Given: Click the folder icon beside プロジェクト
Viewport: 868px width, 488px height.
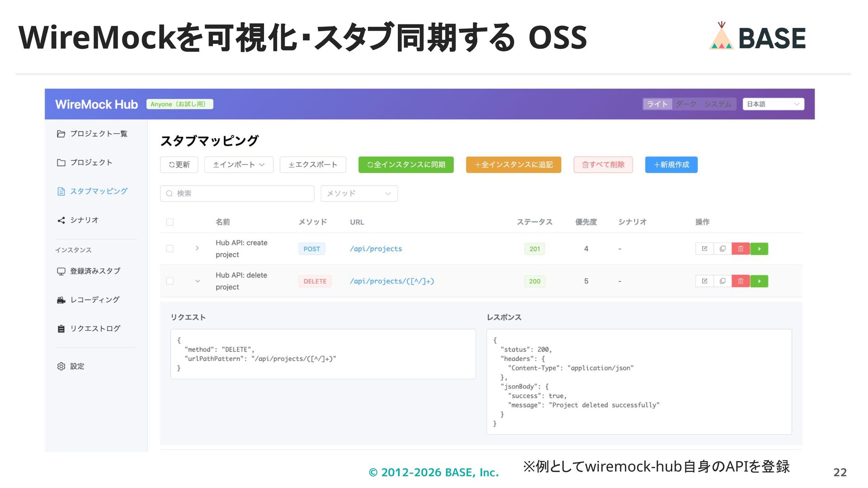Looking at the screenshot, I should click(x=61, y=163).
